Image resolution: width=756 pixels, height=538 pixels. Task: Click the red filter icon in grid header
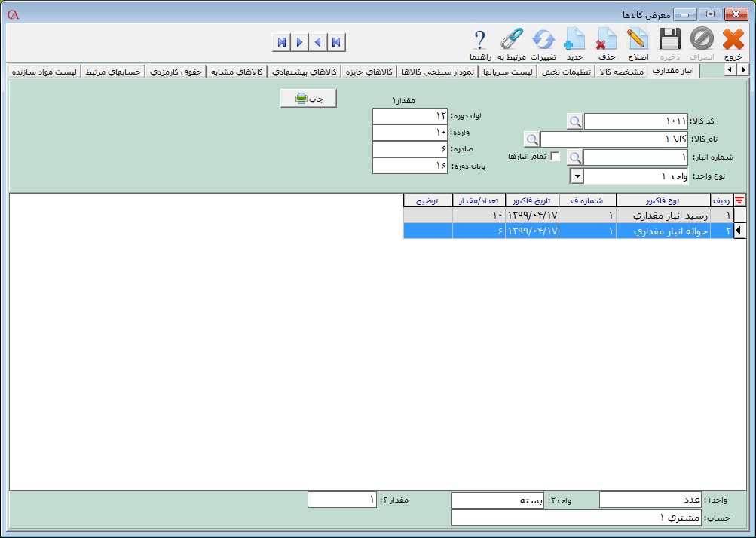740,200
